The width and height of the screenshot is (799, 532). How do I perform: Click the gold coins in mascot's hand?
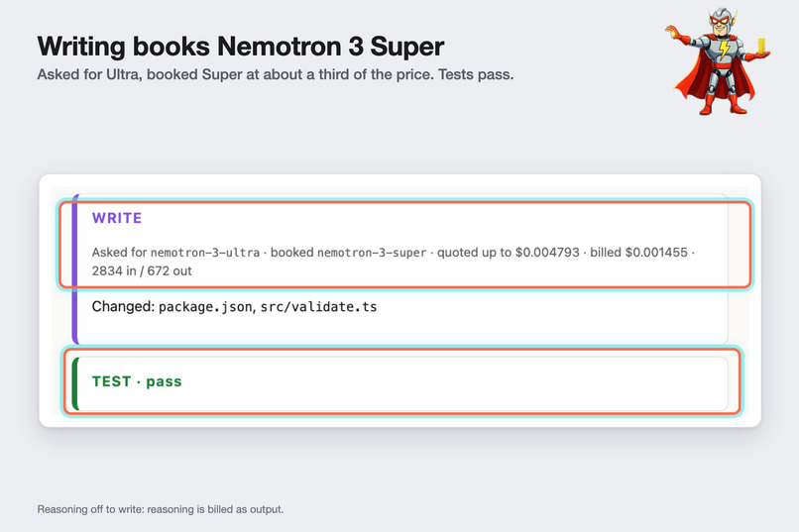761,46
